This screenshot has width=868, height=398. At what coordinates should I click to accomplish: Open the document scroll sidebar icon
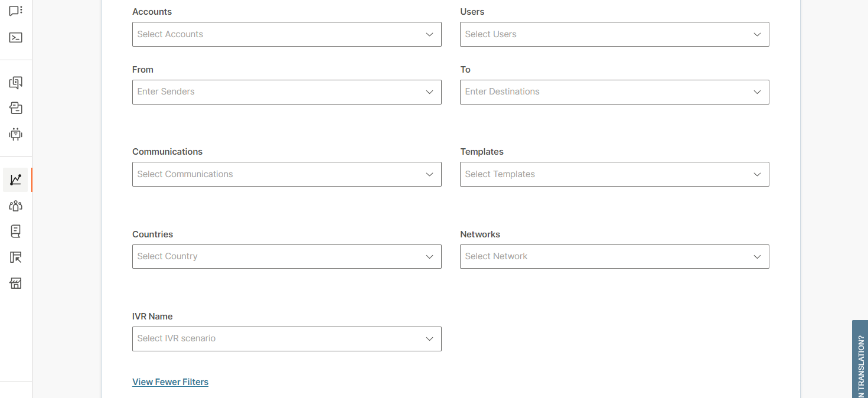click(16, 231)
